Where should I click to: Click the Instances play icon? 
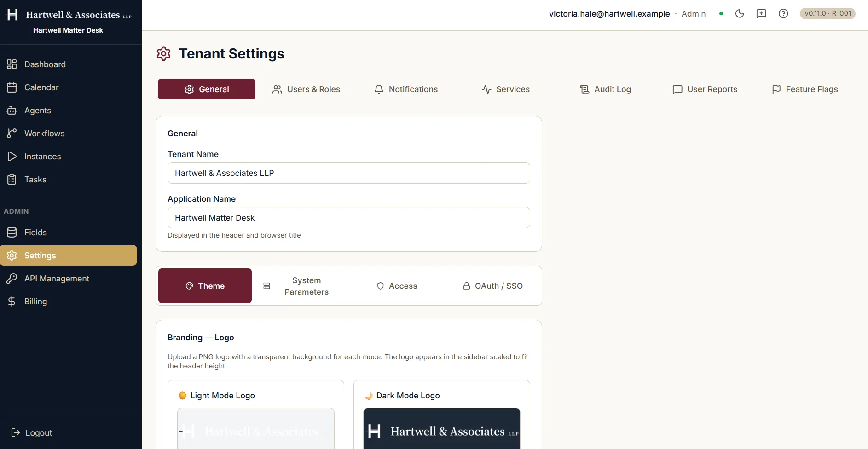12,157
